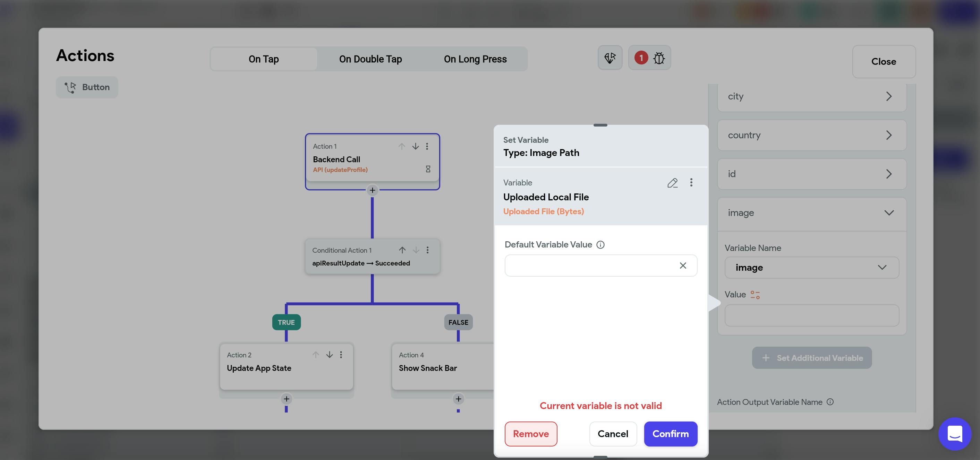Show Action Output Variable Name info
Screen dimensions: 980x460
(830, 402)
